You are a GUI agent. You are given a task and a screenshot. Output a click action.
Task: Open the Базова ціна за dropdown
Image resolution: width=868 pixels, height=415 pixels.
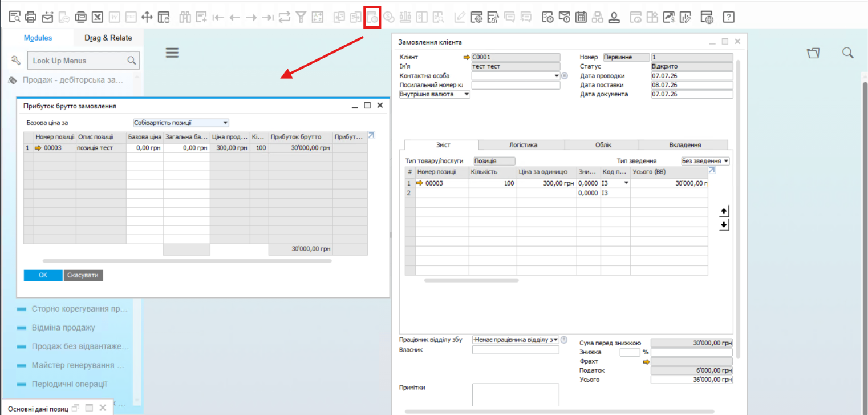pos(226,123)
